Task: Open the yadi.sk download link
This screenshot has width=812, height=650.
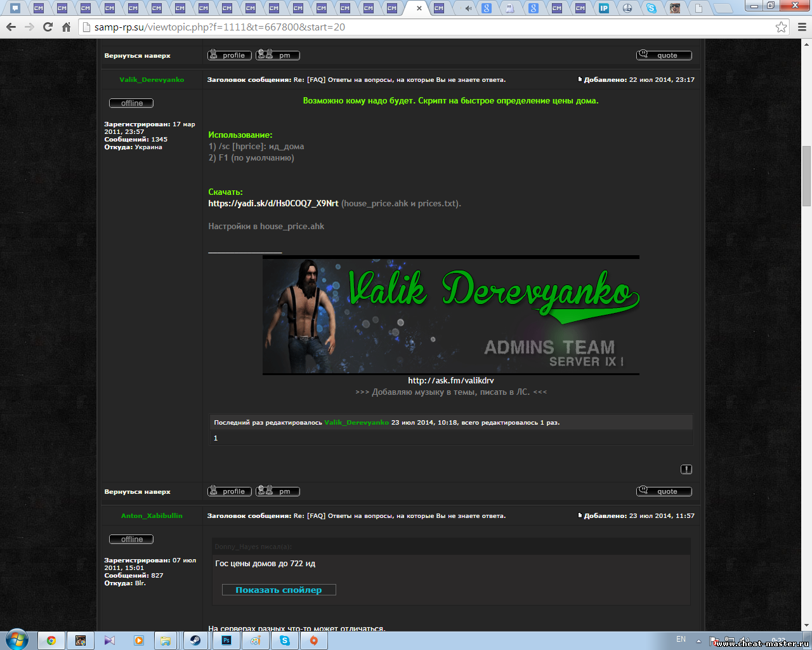Action: coord(273,203)
